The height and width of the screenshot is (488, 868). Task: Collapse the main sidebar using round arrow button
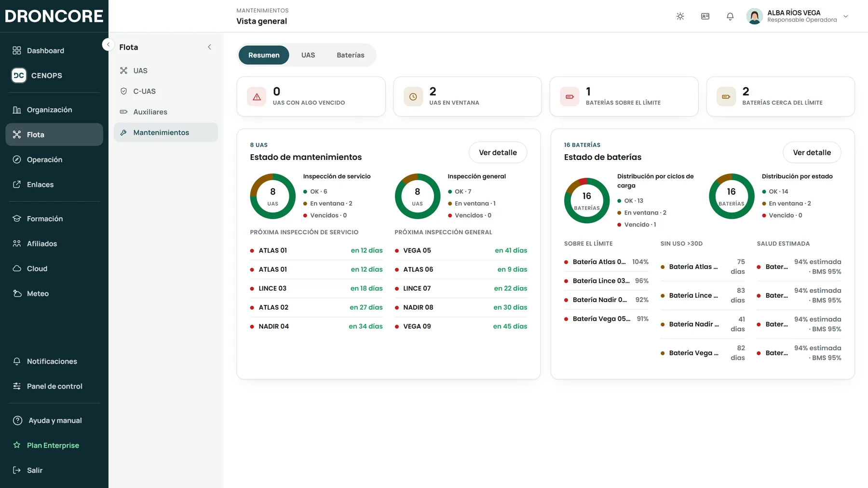[108, 44]
